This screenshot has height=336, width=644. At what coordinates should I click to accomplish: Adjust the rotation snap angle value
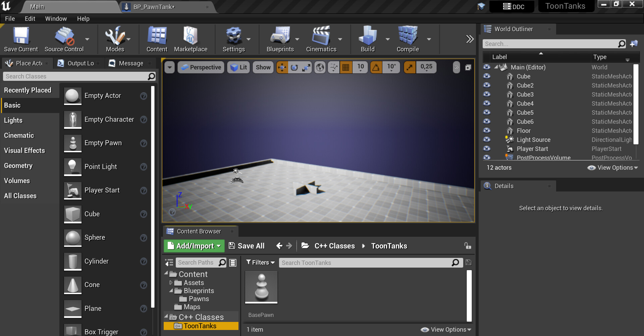pyautogui.click(x=391, y=67)
